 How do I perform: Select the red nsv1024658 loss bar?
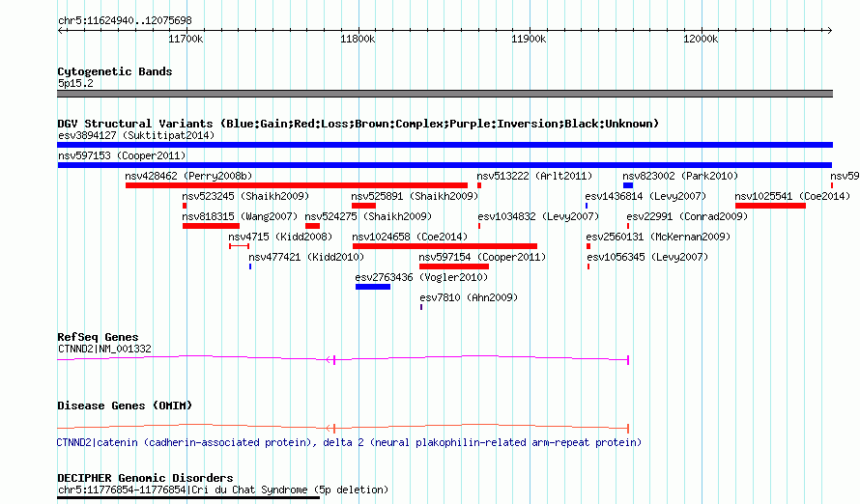coord(444,246)
